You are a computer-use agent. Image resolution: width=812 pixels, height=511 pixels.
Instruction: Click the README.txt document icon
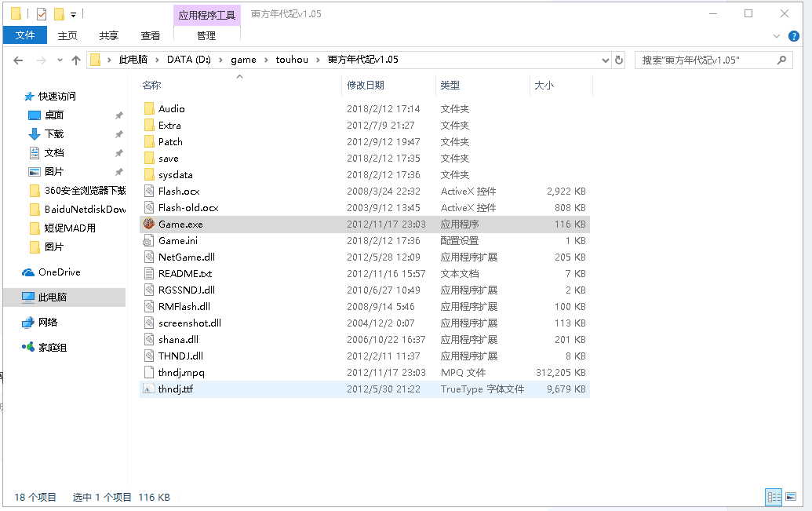(149, 274)
